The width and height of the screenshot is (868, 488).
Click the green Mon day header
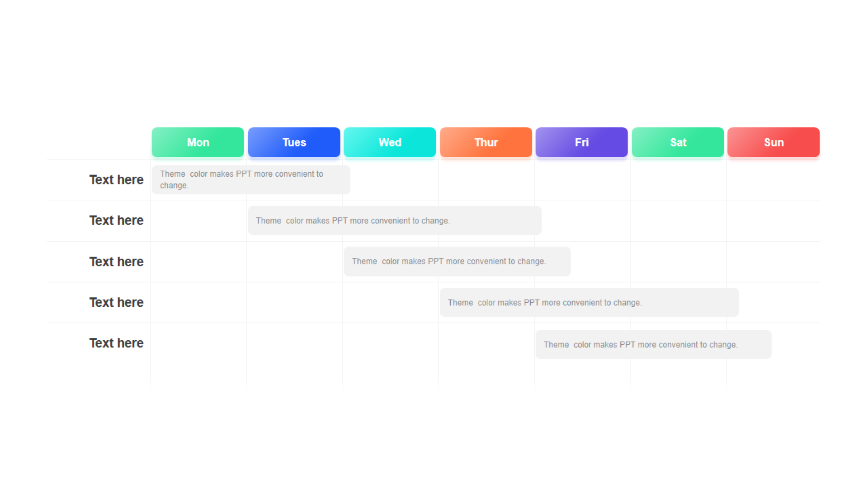(x=198, y=142)
